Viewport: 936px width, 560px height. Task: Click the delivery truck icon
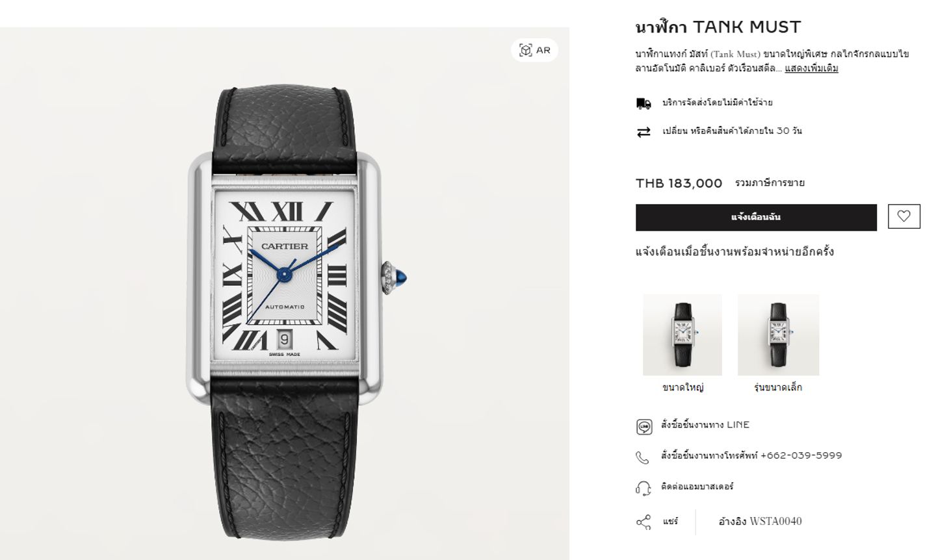pyautogui.click(x=643, y=103)
